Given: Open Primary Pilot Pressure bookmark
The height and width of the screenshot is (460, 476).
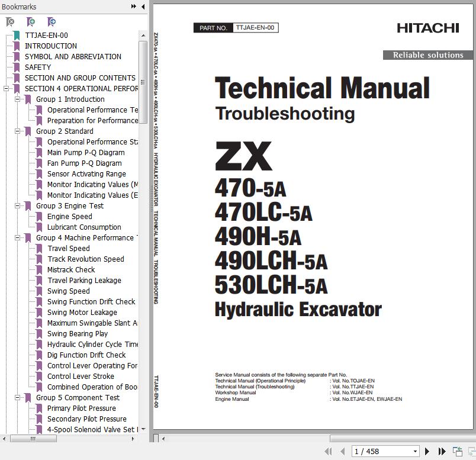Looking at the screenshot, I should point(81,408).
